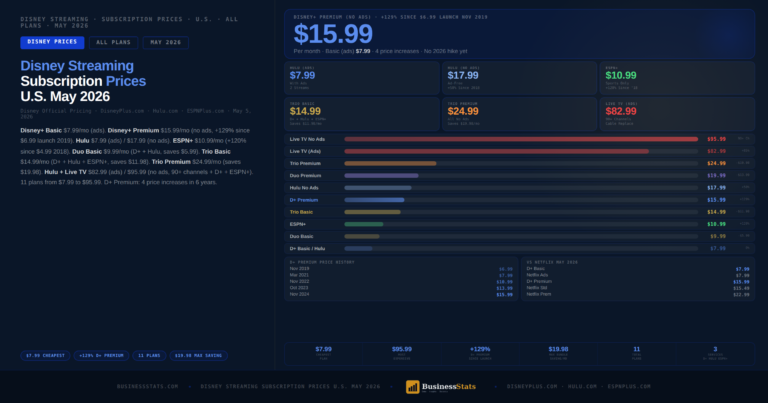
Task: Click the $19.98 max bundle saving stat
Action: click(558, 353)
